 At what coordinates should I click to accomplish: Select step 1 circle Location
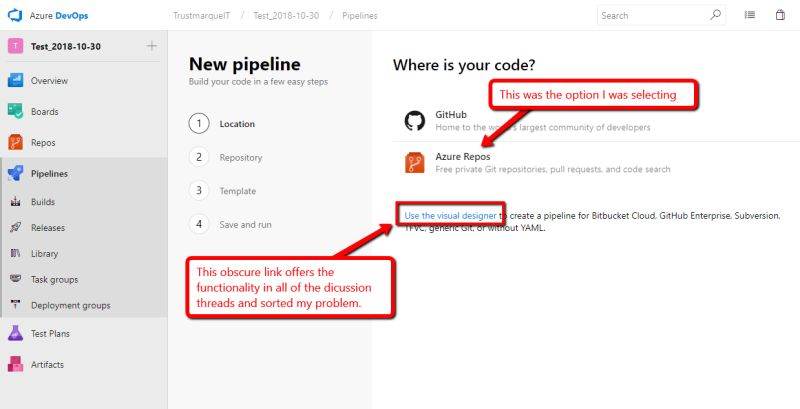tap(199, 124)
